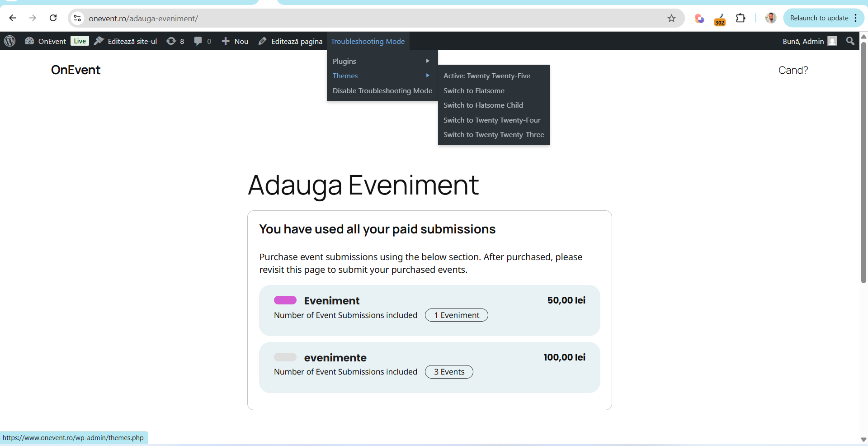Click Relaunch to update button

tap(819, 18)
